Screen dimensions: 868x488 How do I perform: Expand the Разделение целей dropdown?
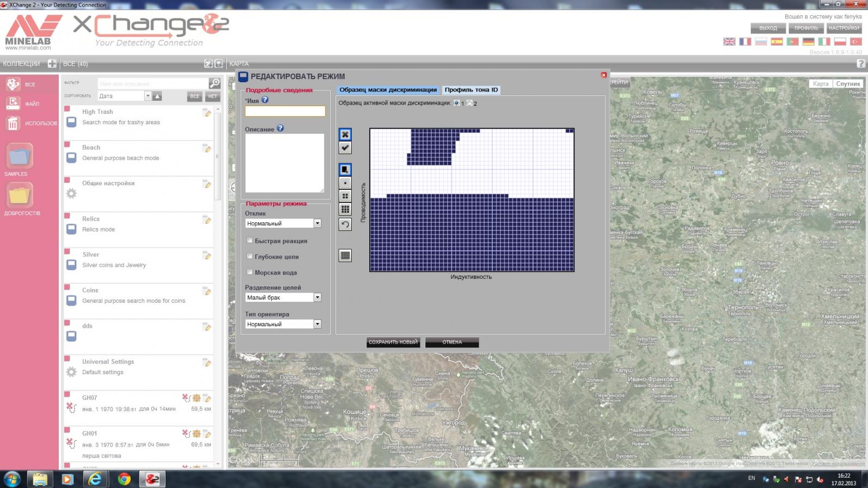point(317,297)
